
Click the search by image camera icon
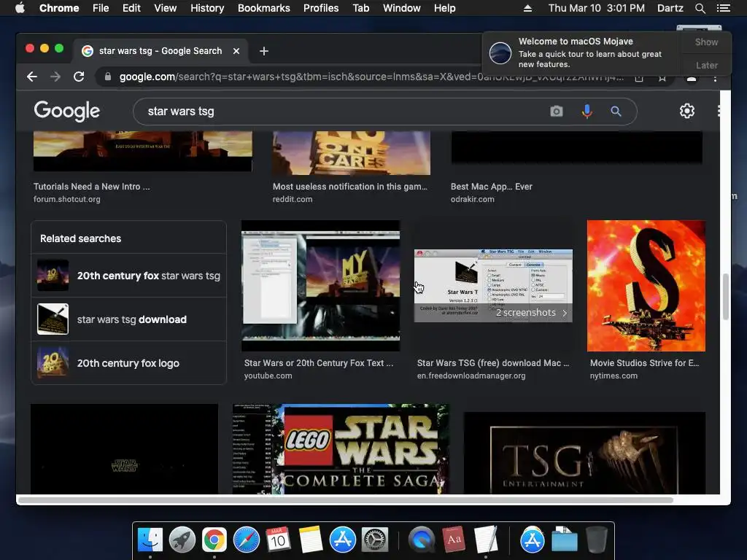557,112
